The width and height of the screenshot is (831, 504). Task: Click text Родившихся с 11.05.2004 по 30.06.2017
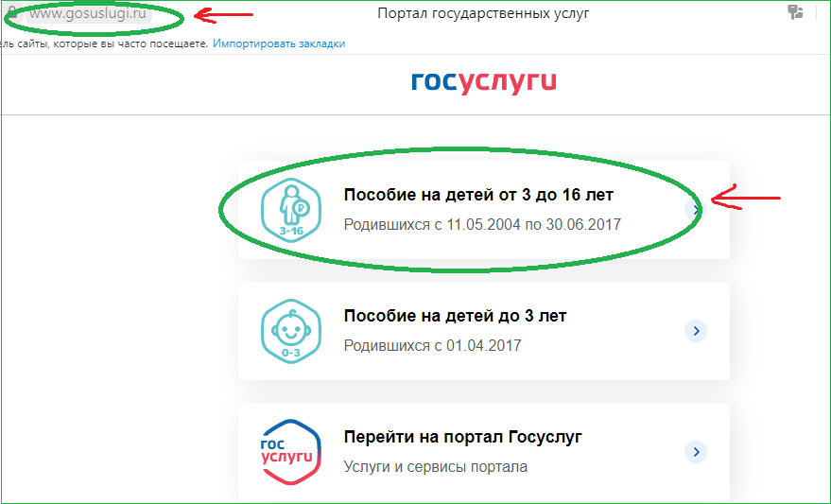(482, 225)
